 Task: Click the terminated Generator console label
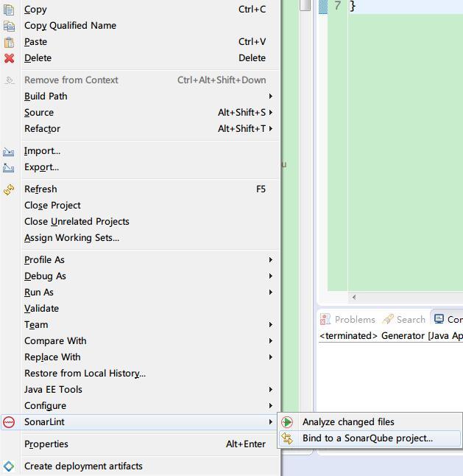pos(391,336)
